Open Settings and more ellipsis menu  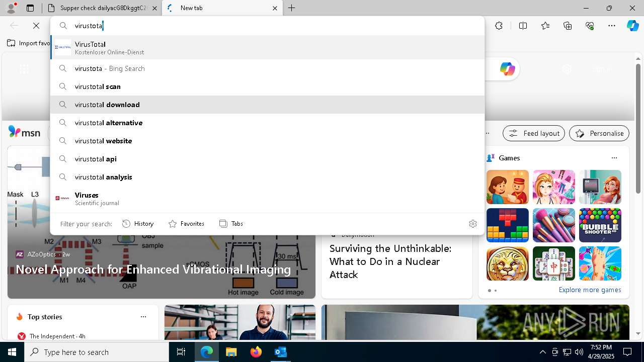coord(612,26)
